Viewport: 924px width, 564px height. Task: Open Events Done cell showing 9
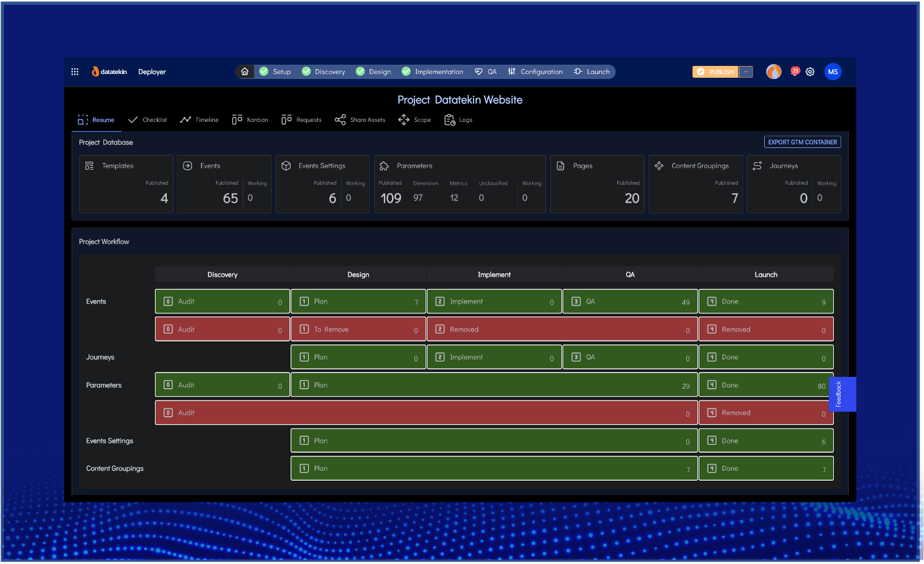[x=766, y=302]
